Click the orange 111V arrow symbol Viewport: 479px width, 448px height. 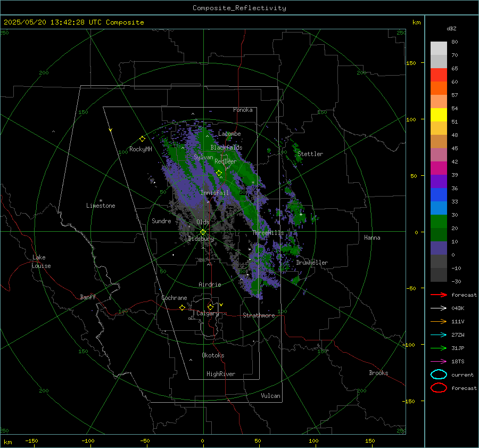(x=439, y=321)
